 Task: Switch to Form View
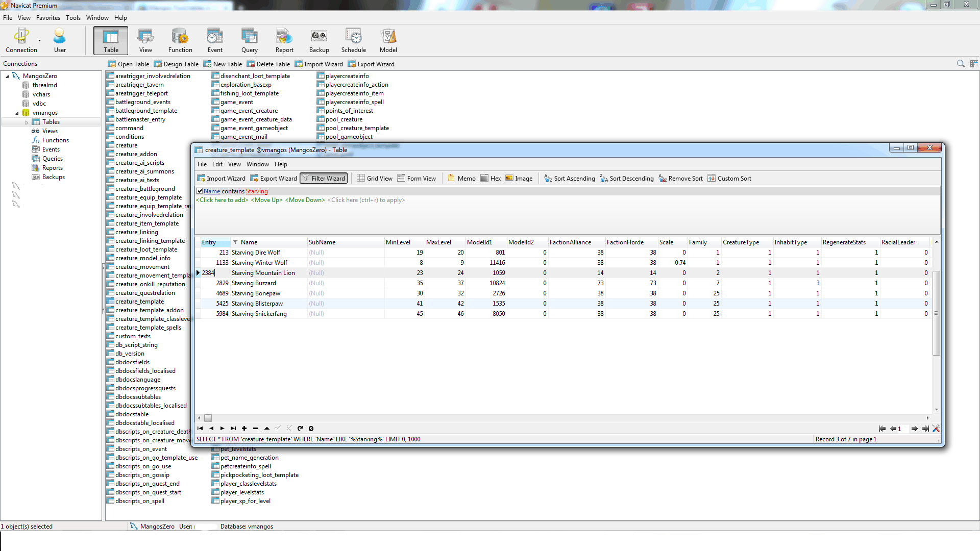pos(416,178)
